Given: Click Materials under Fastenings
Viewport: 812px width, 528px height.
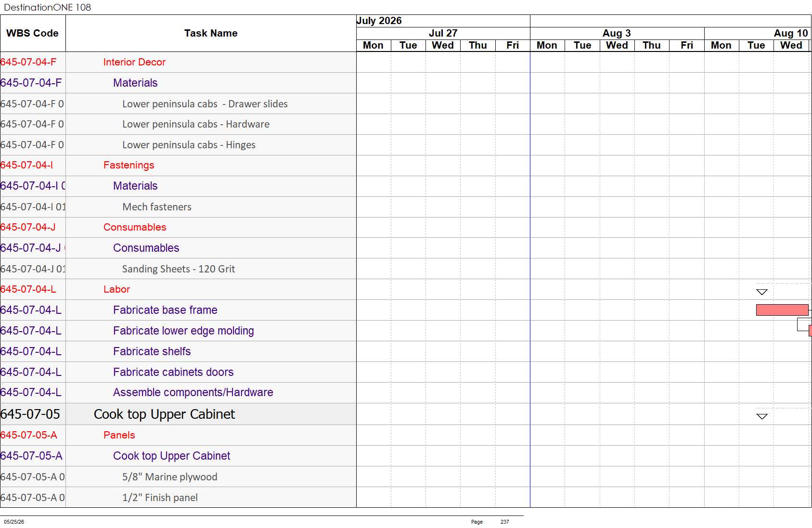Looking at the screenshot, I should point(135,186).
